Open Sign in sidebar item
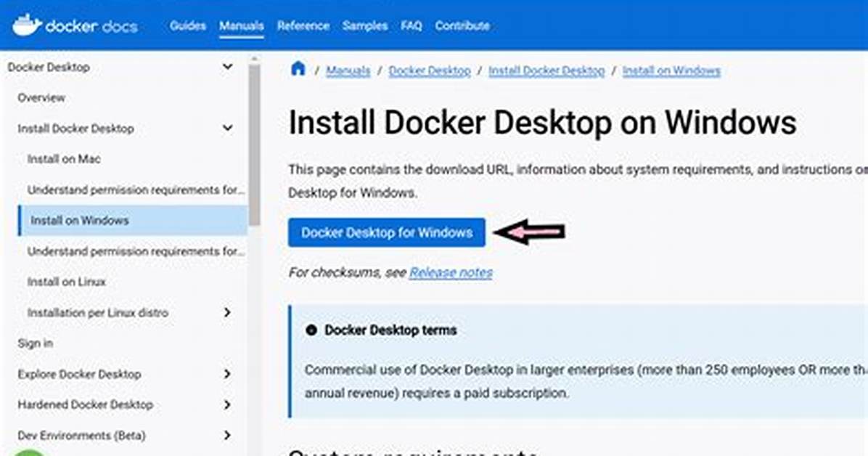 pos(36,343)
